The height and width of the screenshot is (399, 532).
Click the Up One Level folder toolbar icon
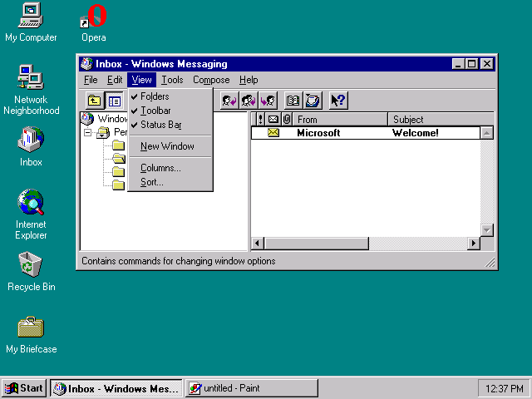[94, 101]
